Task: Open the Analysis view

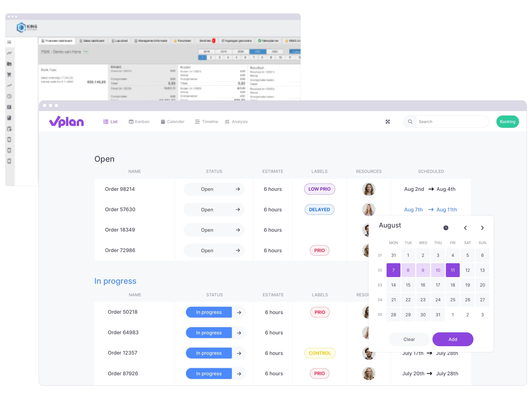Action: click(x=236, y=122)
